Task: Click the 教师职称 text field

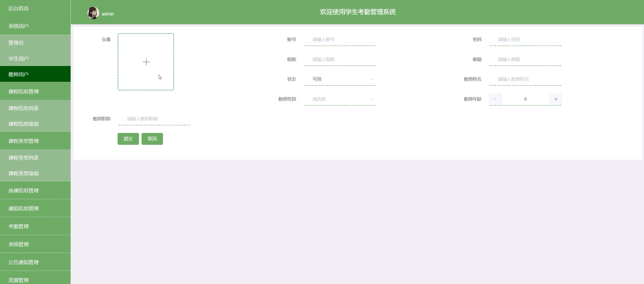Action: [x=155, y=119]
